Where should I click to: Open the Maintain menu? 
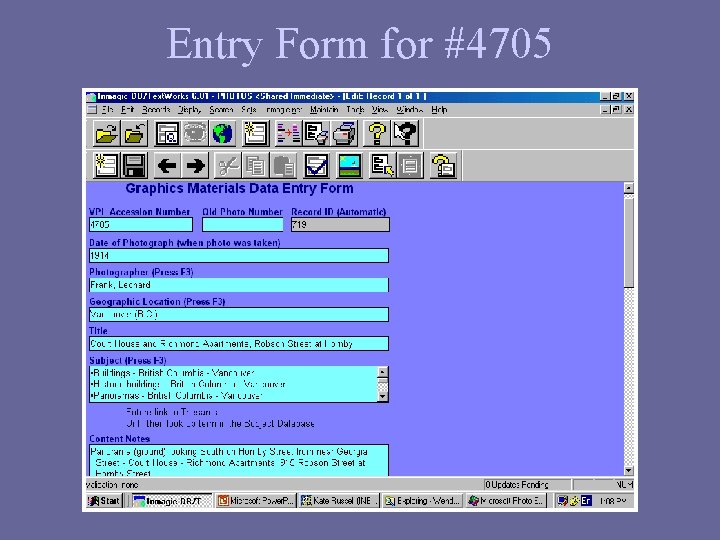click(324, 110)
